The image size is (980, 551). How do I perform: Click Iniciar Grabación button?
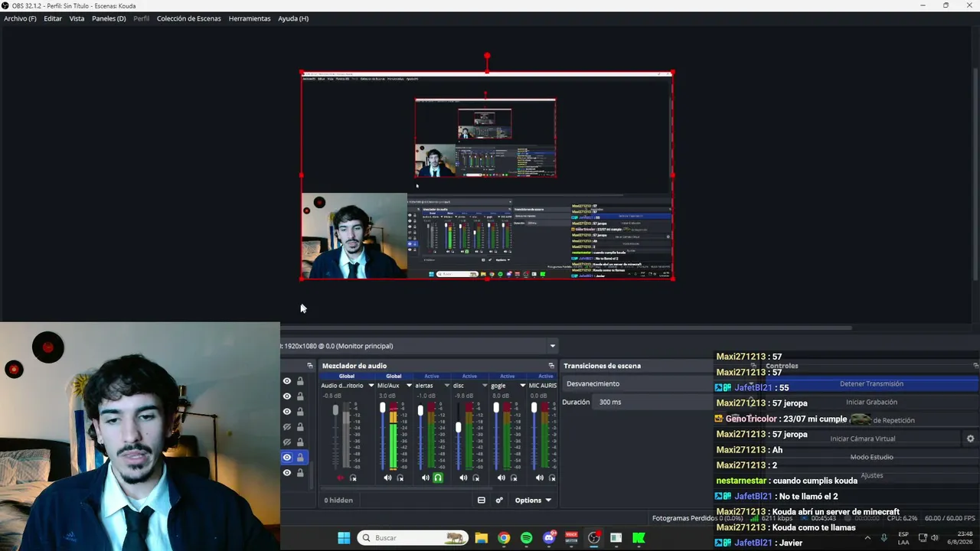[871, 402]
